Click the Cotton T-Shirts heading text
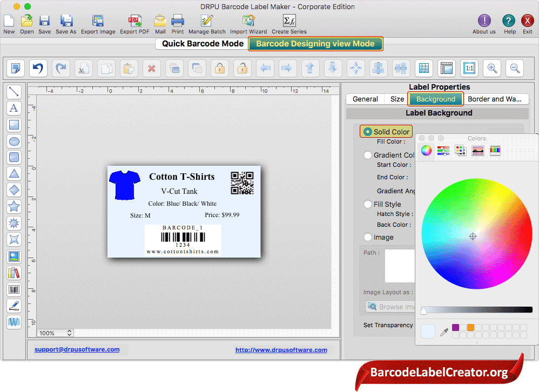 [x=182, y=177]
